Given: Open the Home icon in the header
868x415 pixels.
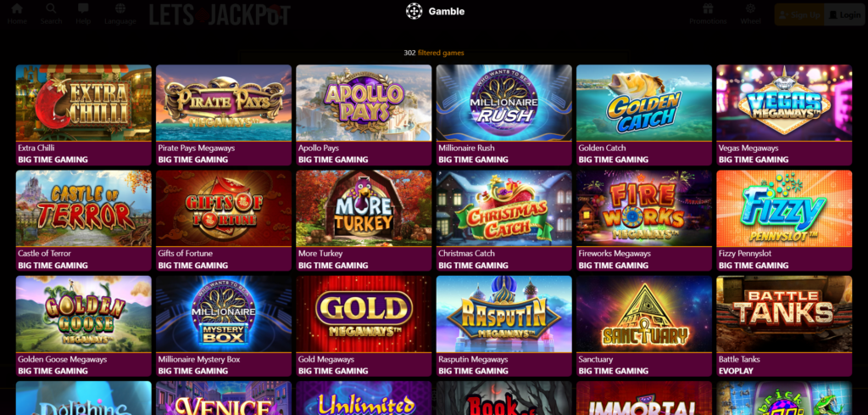Looking at the screenshot, I should point(17,8).
